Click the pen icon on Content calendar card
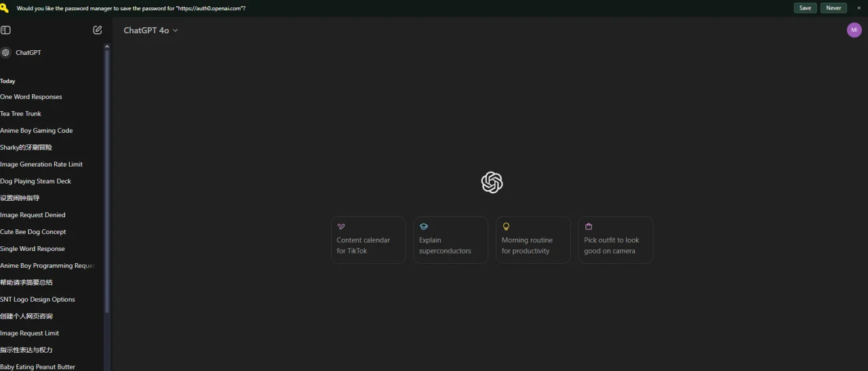Viewport: 868px width, 371px height. [341, 227]
